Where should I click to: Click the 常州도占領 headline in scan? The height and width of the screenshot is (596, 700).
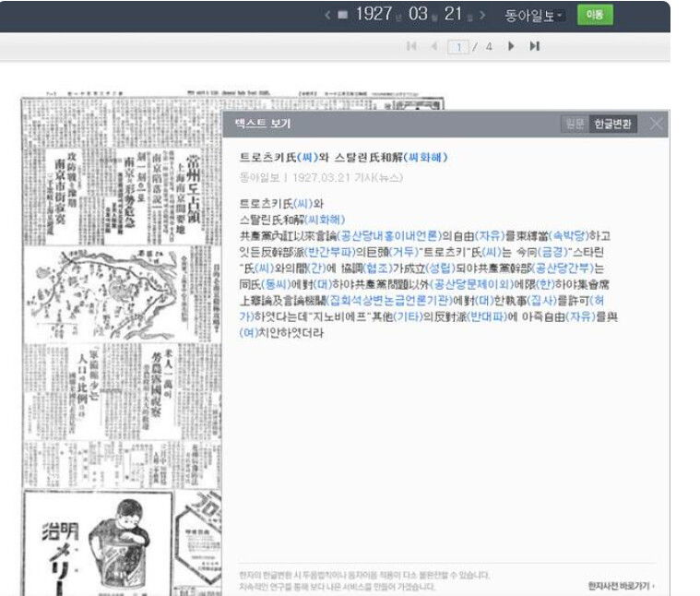click(x=193, y=190)
